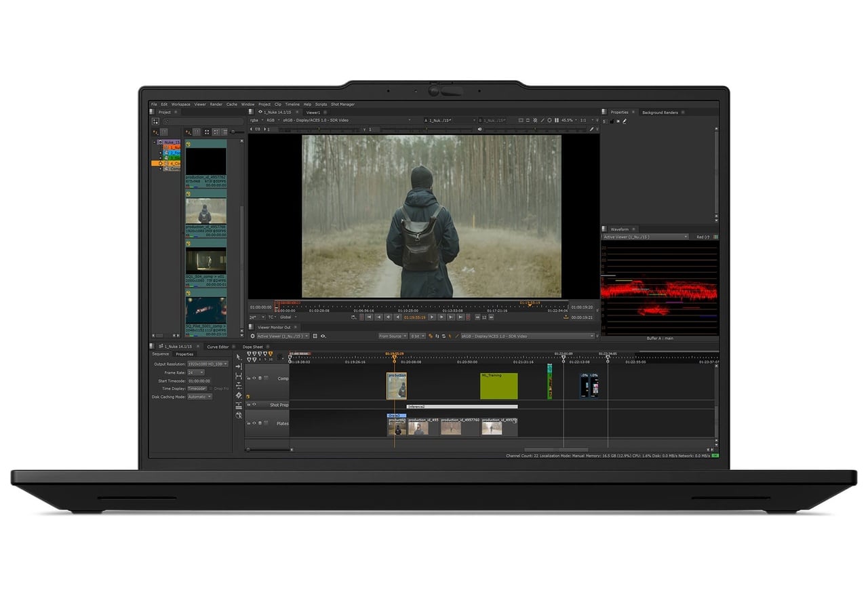Click the Timecode time display button

[196, 389]
